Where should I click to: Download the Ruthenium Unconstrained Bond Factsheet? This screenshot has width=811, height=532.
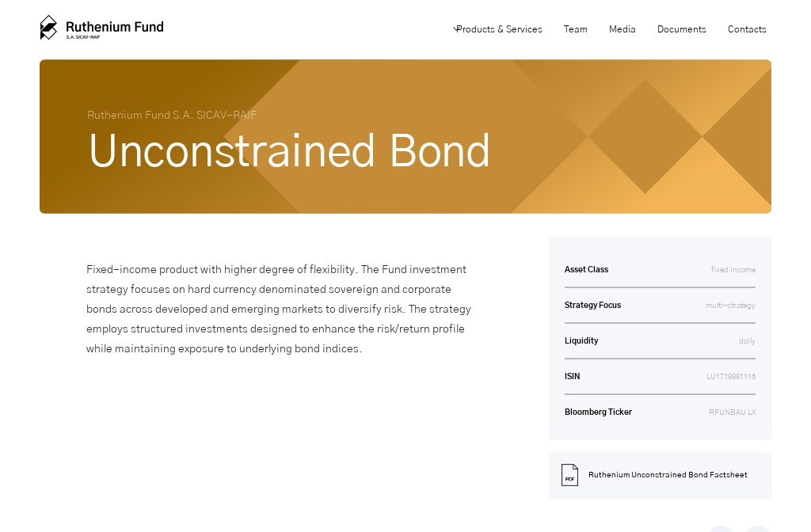tap(668, 474)
